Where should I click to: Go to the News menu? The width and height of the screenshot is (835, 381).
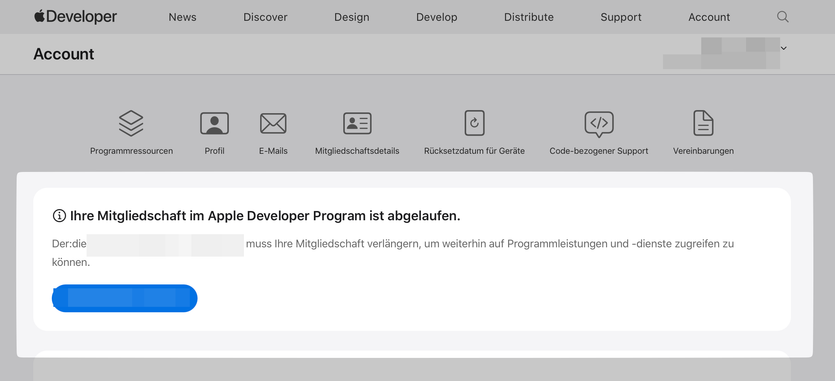(182, 17)
